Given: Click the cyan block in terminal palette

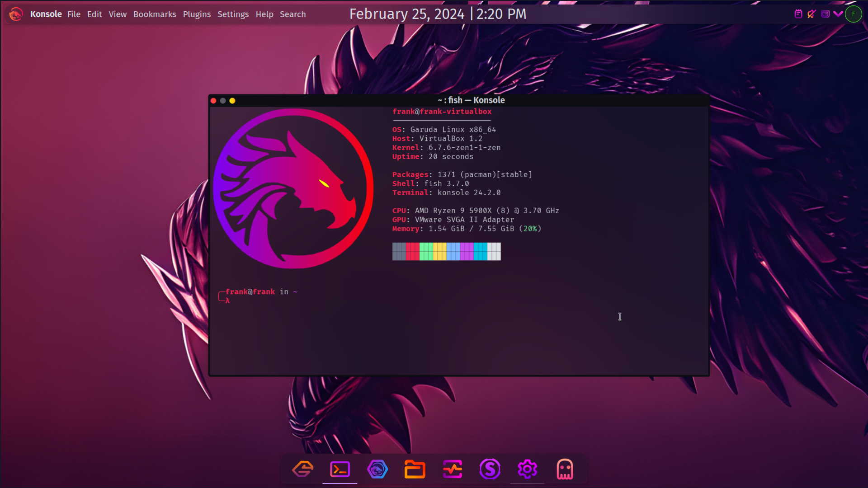Looking at the screenshot, I should point(480,252).
